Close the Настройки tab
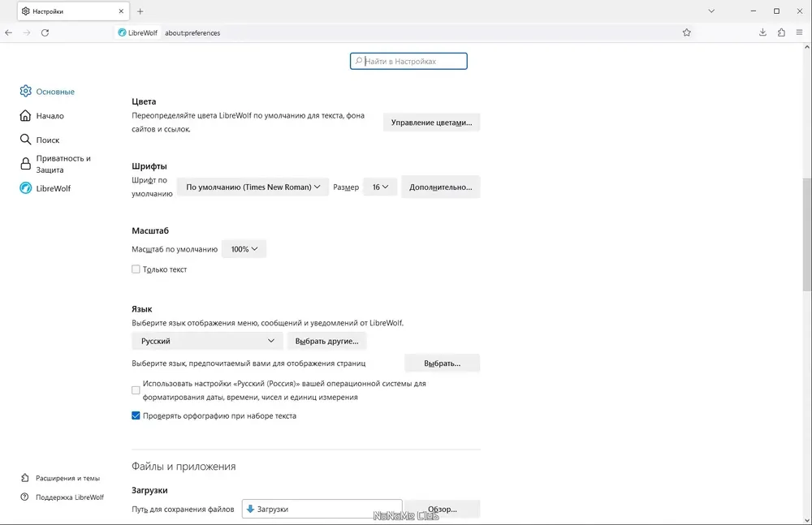 [x=121, y=11]
